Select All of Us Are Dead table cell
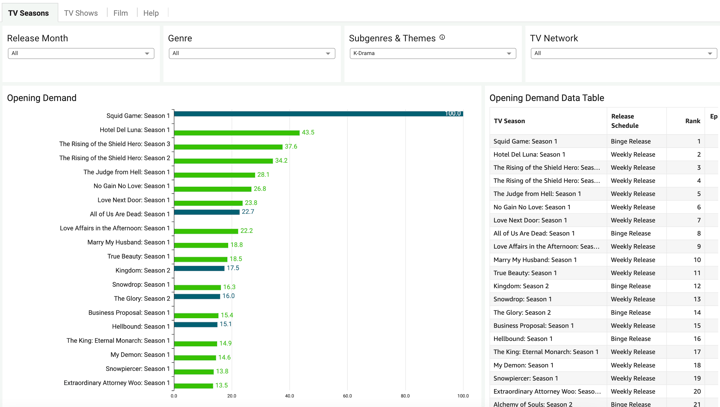The width and height of the screenshot is (720, 407). click(x=548, y=233)
